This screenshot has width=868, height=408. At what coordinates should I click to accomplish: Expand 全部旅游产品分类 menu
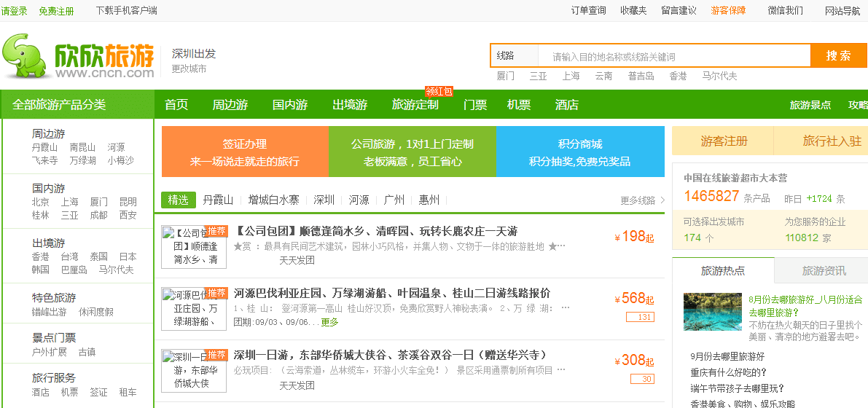(77, 105)
